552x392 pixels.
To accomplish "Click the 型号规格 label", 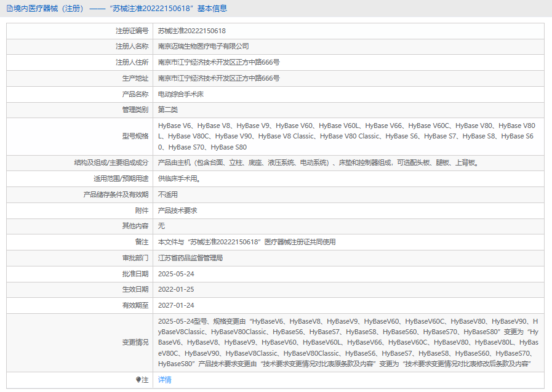I will coord(135,136).
